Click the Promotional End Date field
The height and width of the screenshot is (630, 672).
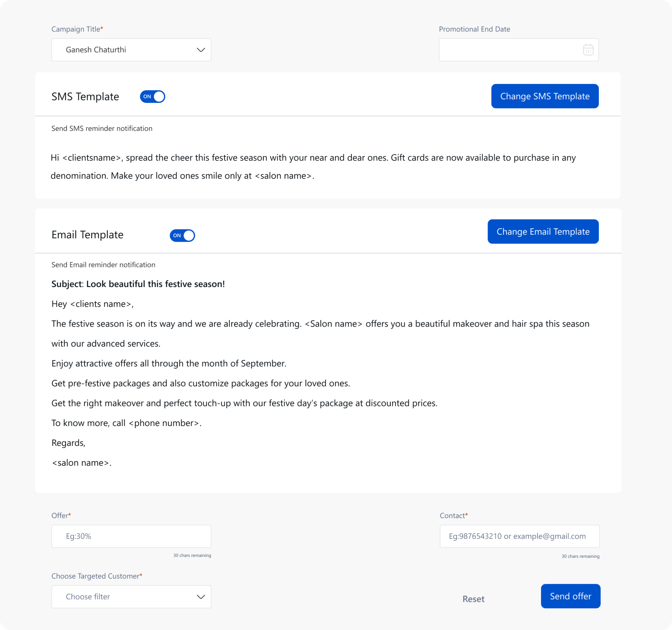[x=507, y=50]
